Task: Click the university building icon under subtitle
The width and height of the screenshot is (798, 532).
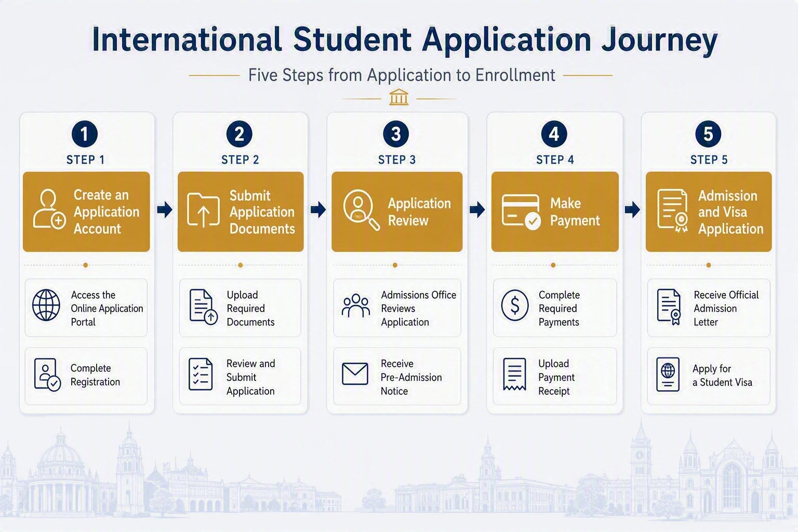Action: click(x=398, y=97)
